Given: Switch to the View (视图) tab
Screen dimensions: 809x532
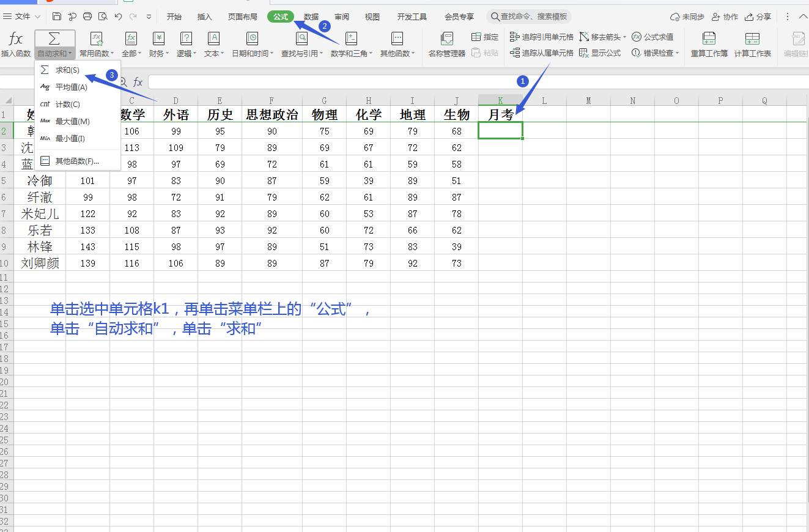Looking at the screenshot, I should click(x=372, y=17).
